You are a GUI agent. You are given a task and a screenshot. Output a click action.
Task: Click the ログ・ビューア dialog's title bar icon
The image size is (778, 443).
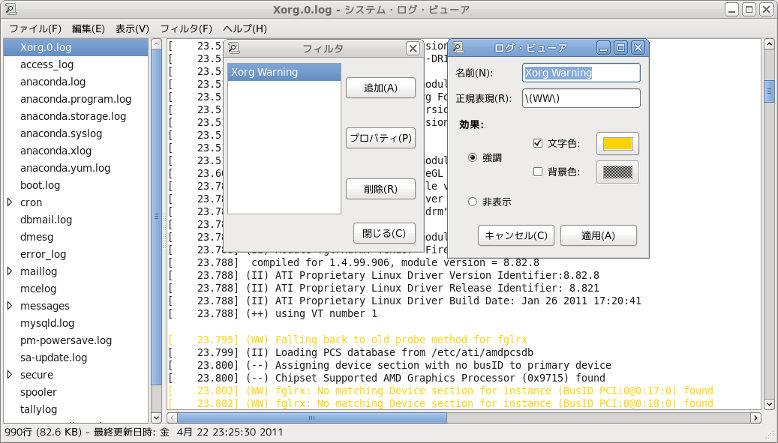(456, 48)
